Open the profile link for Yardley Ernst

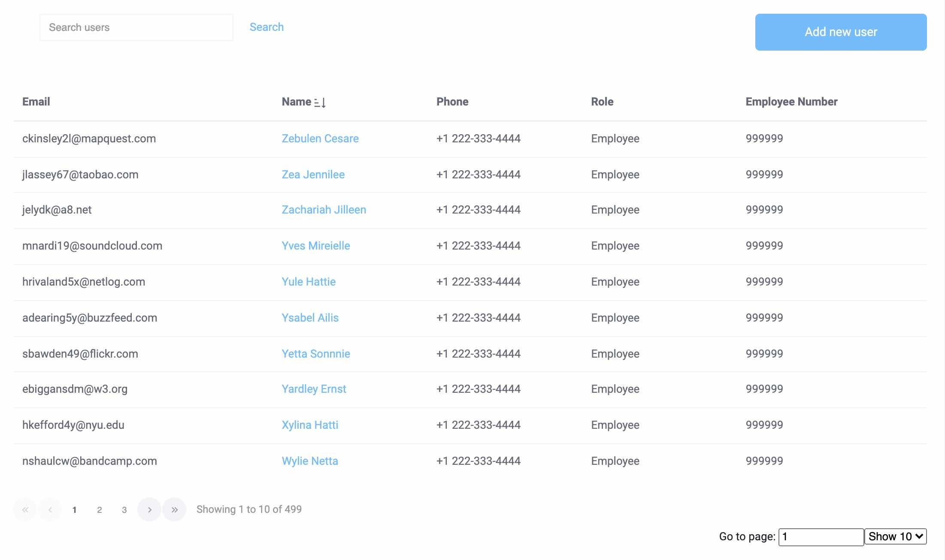pos(314,388)
